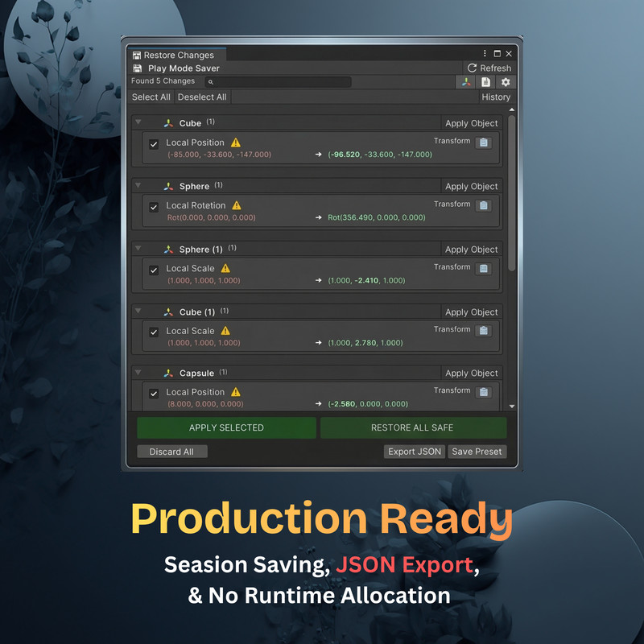This screenshot has width=644, height=644.
Task: Open the settings gear icon in toolbar
Action: pyautogui.click(x=506, y=81)
